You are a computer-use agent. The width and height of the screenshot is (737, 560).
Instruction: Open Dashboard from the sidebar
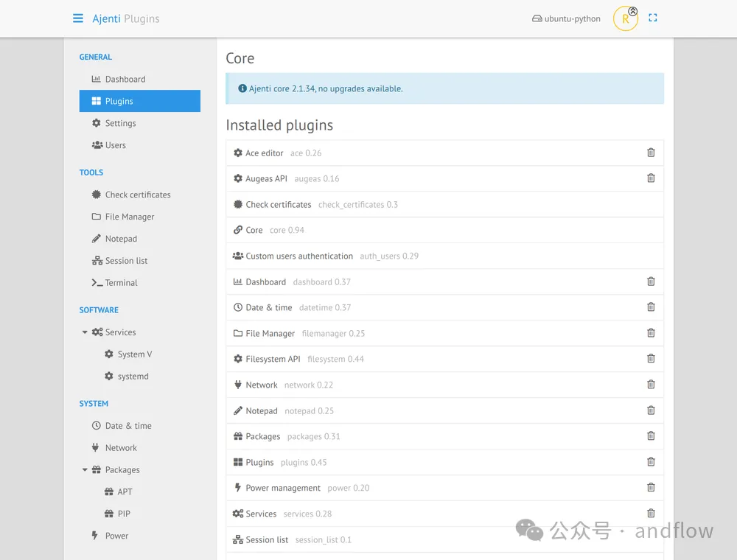125,80
